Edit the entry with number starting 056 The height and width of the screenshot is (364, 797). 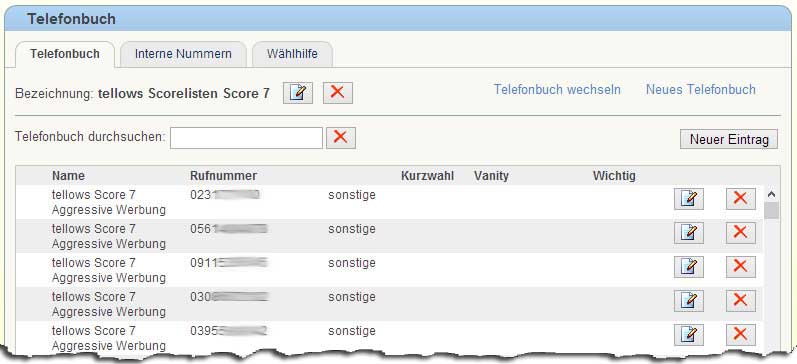pos(689,233)
